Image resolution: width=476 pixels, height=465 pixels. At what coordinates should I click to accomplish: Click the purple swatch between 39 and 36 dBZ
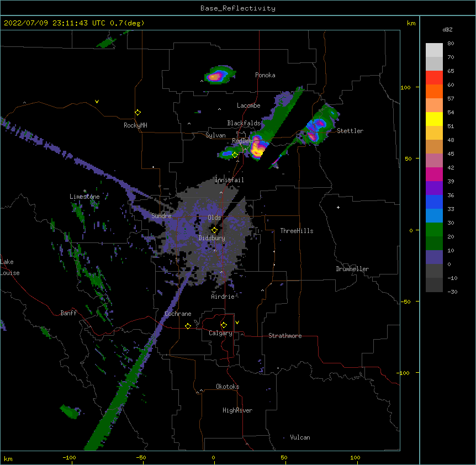pyautogui.click(x=434, y=188)
